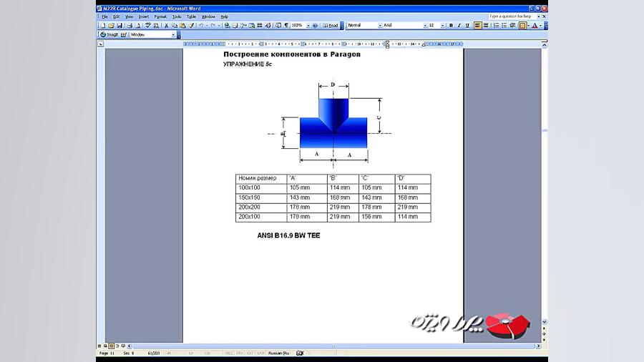
Task: Expand the Style dropdown showing Normal
Action: click(379, 26)
